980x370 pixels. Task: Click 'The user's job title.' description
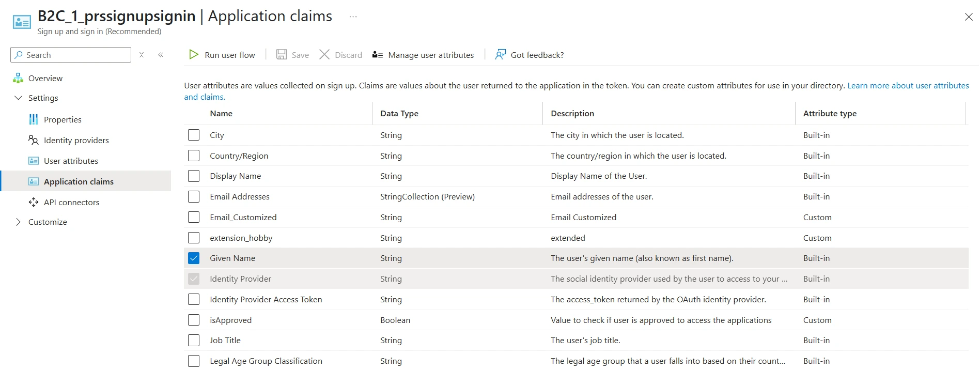tap(585, 340)
